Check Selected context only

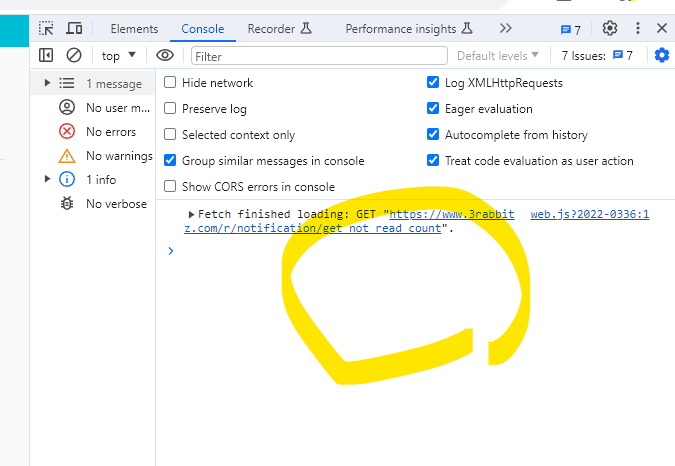[x=170, y=134]
